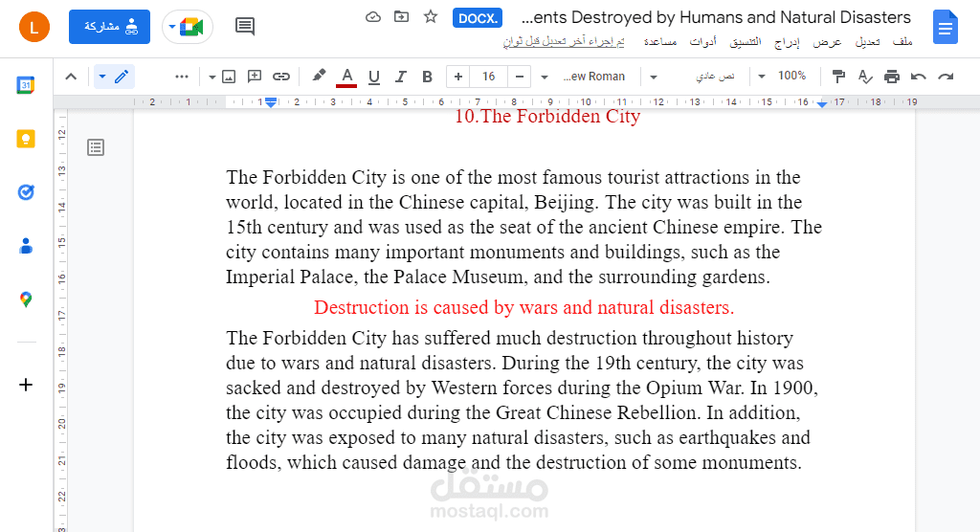Viewport: 980px width, 532px height.
Task: Show more toolbar options
Action: click(182, 77)
